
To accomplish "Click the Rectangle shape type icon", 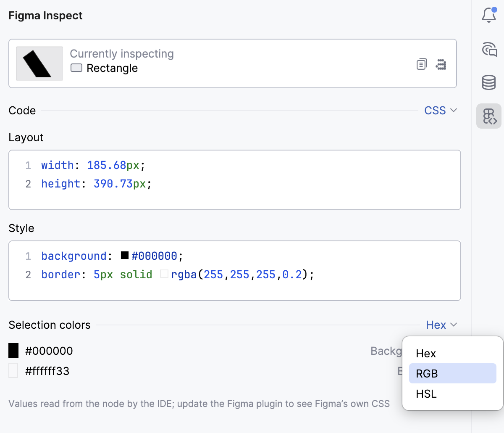I will 76,68.
